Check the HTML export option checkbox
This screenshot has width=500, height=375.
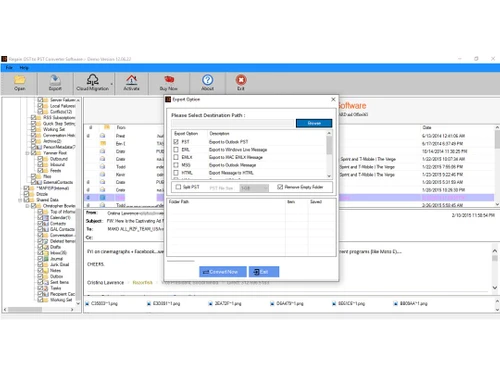[x=176, y=173]
